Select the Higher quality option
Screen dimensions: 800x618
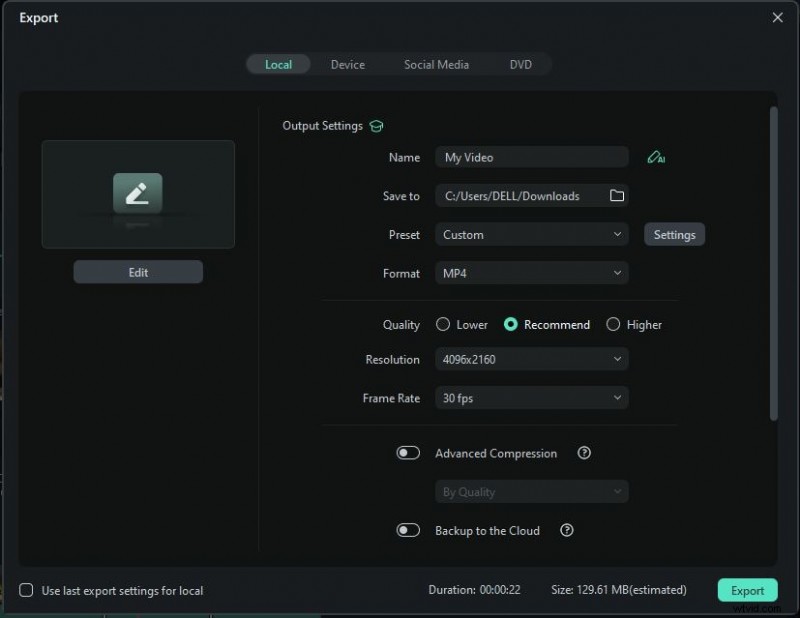(x=613, y=324)
